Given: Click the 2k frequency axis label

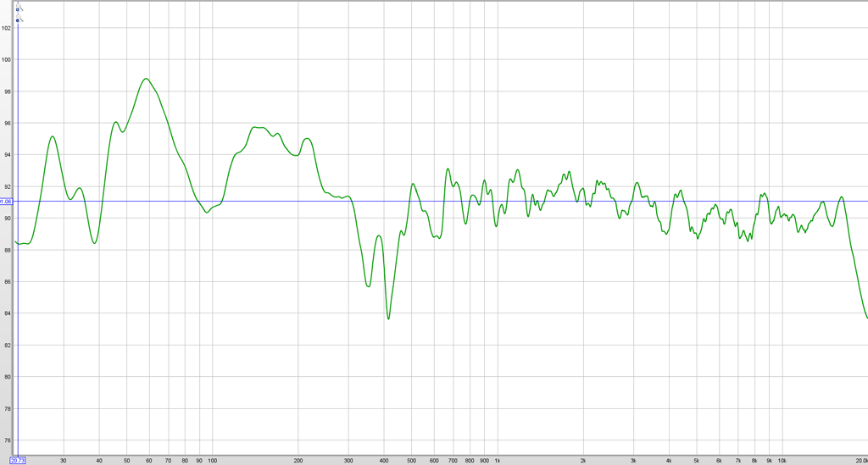Looking at the screenshot, I should point(582,460).
